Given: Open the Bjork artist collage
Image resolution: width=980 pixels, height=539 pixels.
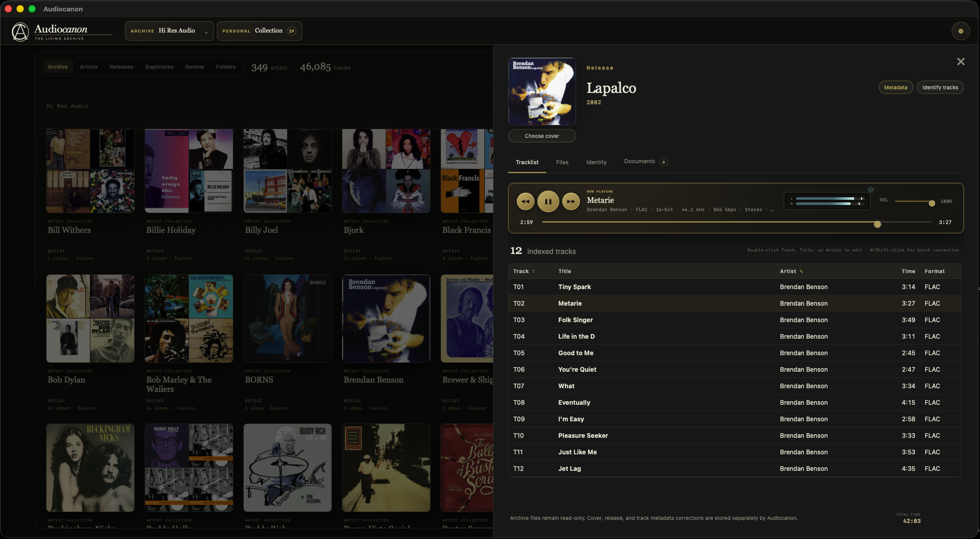Looking at the screenshot, I should (386, 171).
